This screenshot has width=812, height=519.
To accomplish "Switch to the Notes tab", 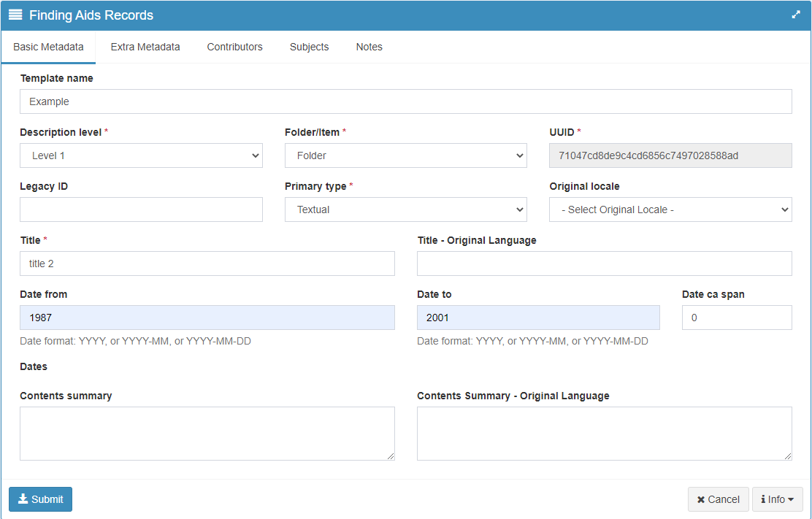I will coord(369,47).
